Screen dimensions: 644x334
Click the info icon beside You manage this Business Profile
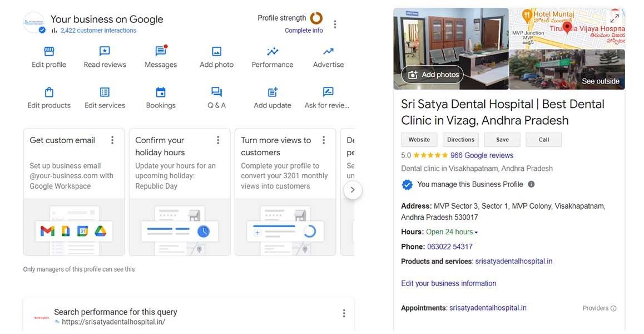pyautogui.click(x=531, y=184)
